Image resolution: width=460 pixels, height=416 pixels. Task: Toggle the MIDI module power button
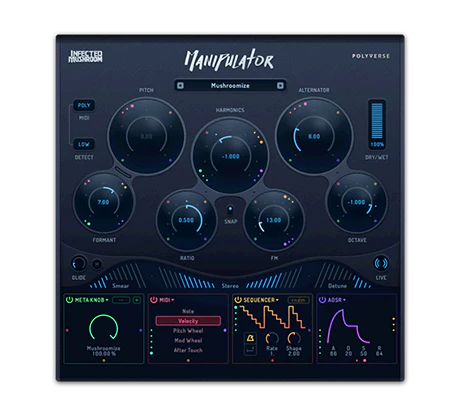point(153,300)
